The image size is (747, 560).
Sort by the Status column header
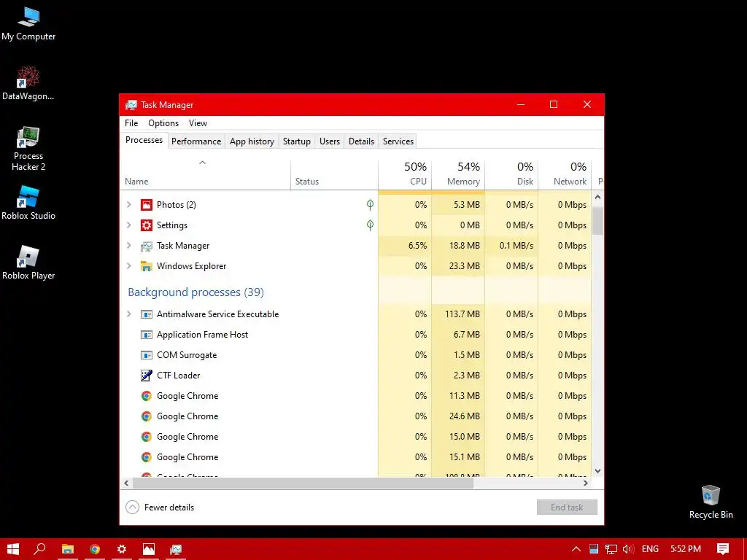334,174
